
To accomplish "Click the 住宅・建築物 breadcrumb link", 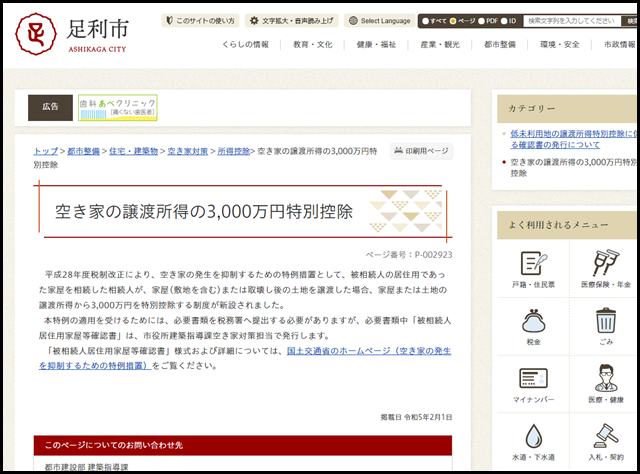I will click(133, 151).
